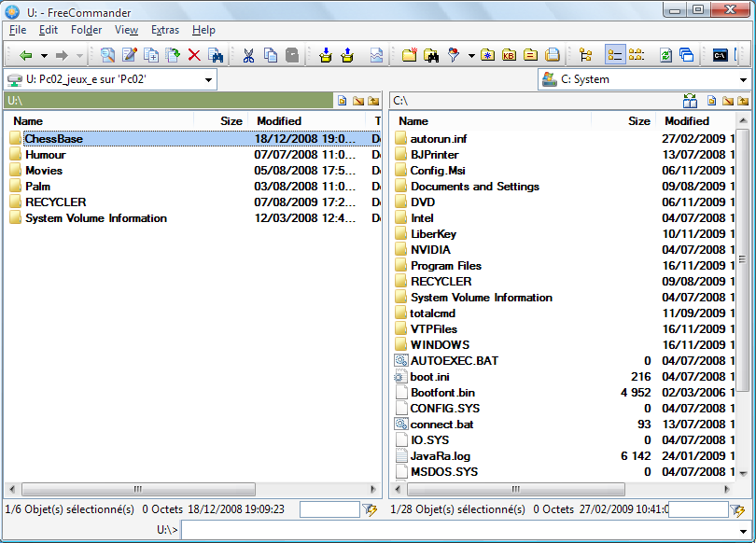The image size is (756, 543).
Task: Open the View menu
Action: pos(126,30)
